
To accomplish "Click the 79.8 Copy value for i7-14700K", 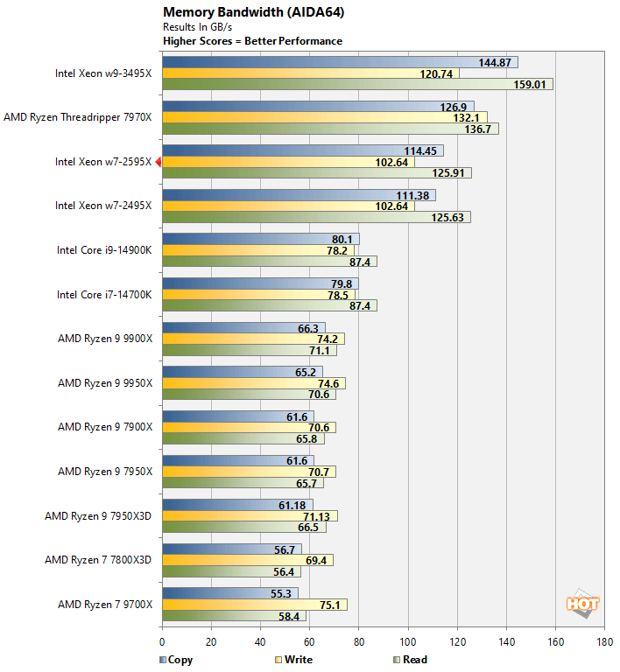I will click(x=342, y=284).
